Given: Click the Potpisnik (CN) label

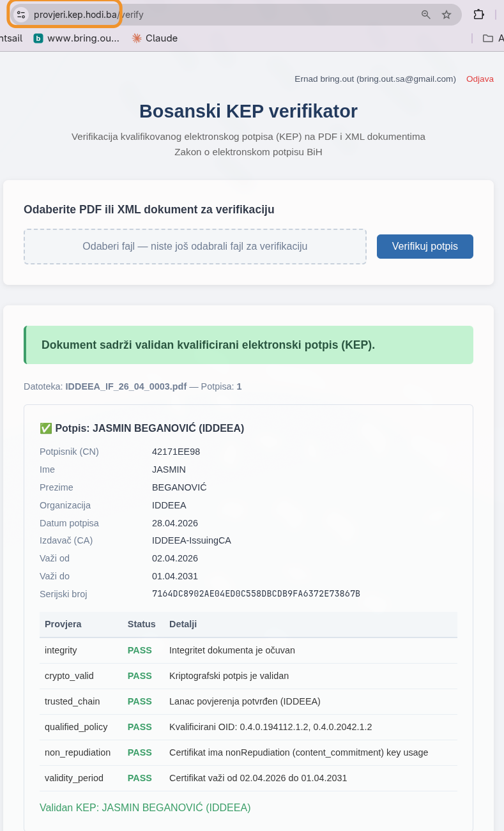Looking at the screenshot, I should 69,452.
